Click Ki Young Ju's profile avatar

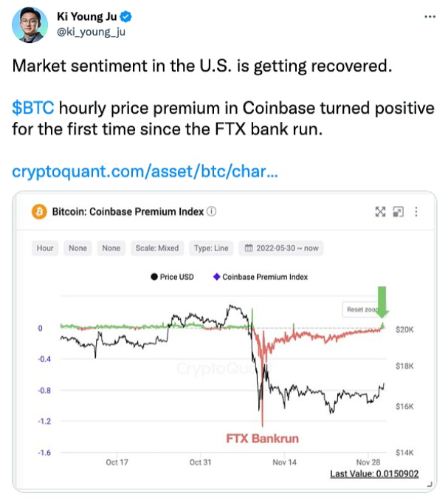(x=30, y=23)
